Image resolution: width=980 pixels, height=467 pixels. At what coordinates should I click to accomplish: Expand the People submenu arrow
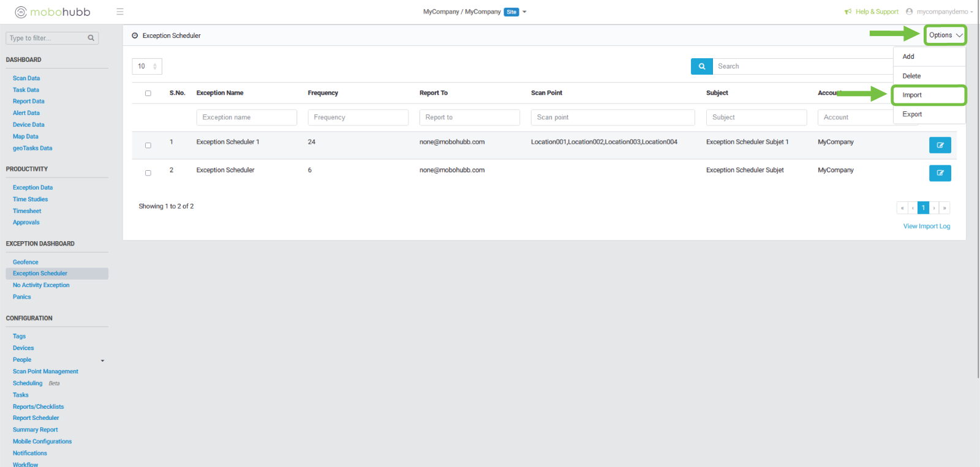(x=102, y=361)
